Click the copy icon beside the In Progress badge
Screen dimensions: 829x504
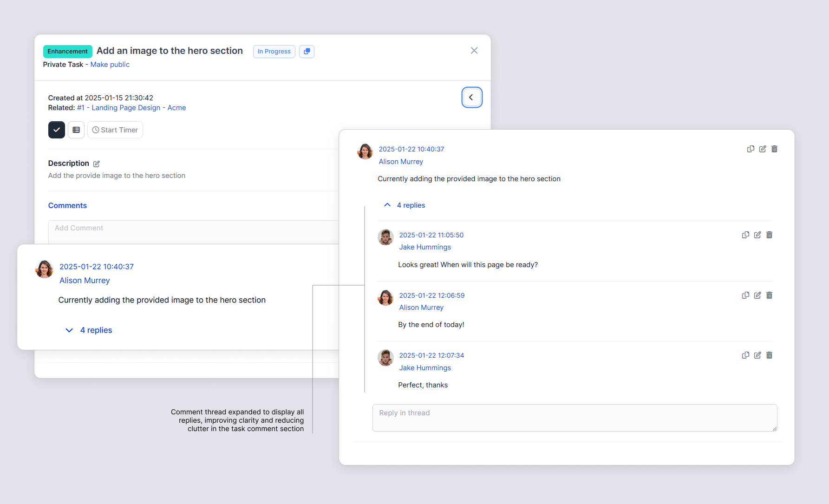[307, 51]
